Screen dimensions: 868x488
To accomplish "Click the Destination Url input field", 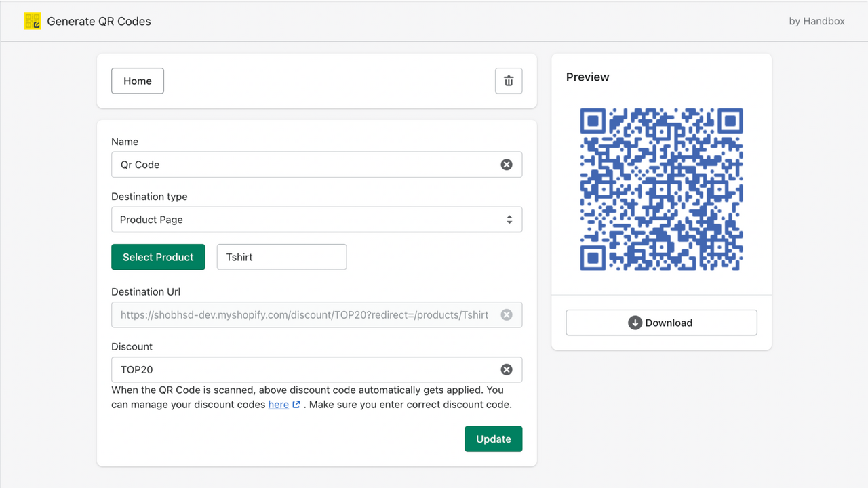I will coord(317,314).
